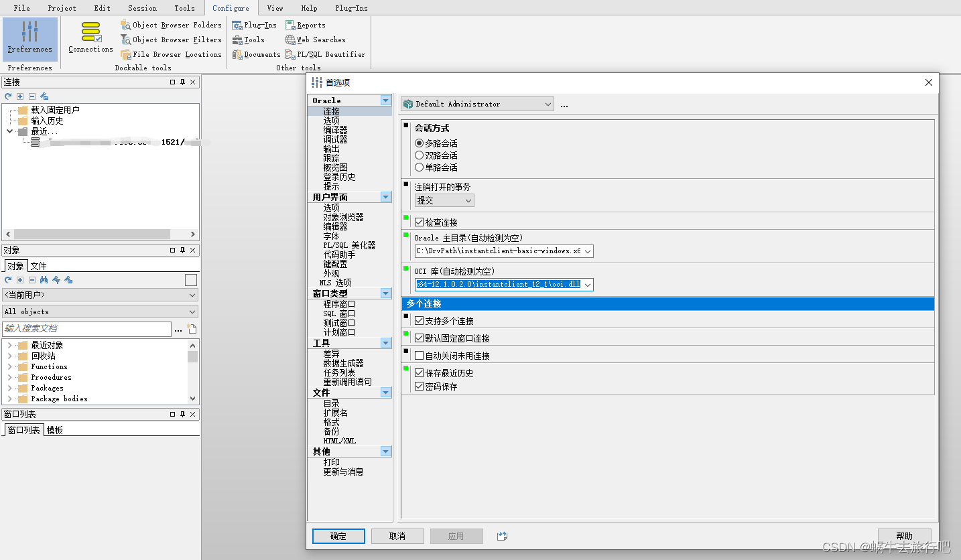Viewport: 961px width, 560px height.
Task: Click the 确定 button
Action: click(x=338, y=536)
